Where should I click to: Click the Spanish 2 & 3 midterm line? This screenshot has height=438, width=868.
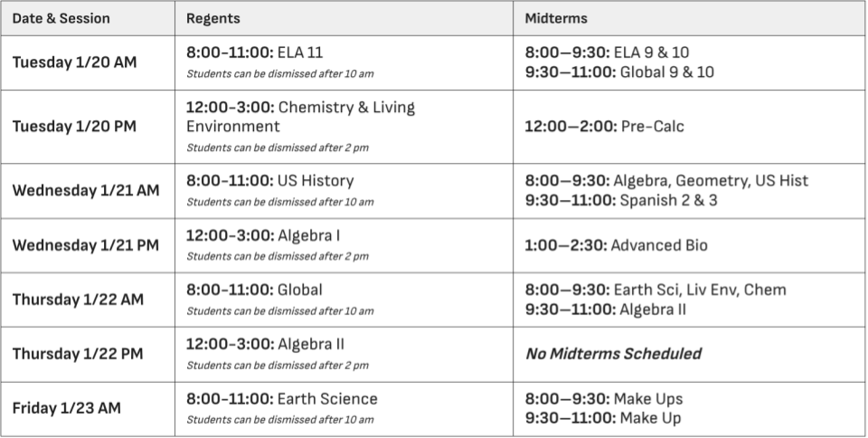(x=621, y=200)
